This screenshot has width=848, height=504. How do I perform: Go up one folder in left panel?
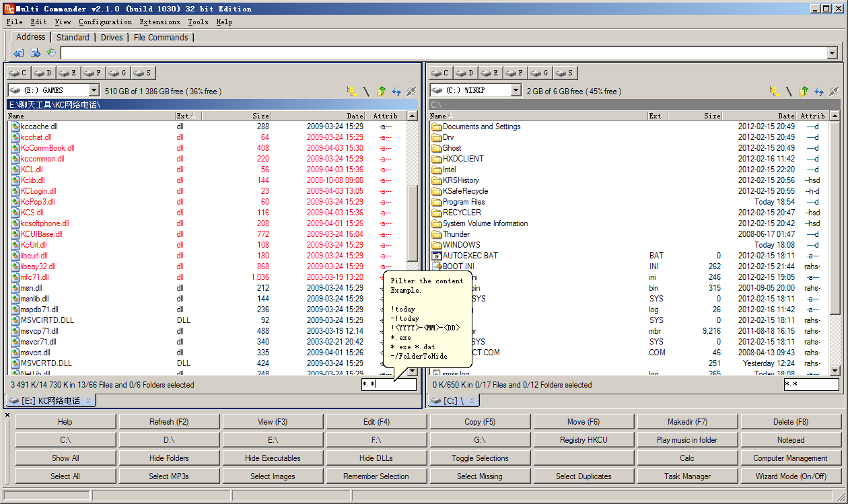tap(382, 91)
